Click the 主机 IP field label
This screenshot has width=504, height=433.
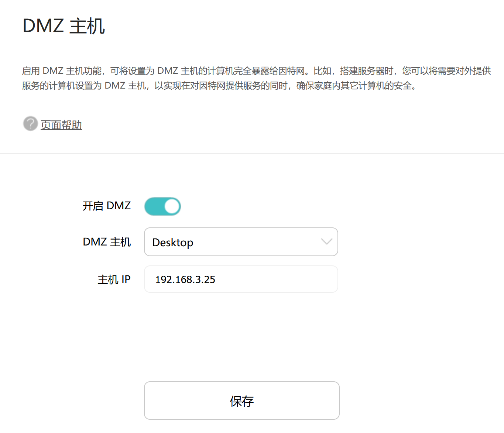(114, 279)
